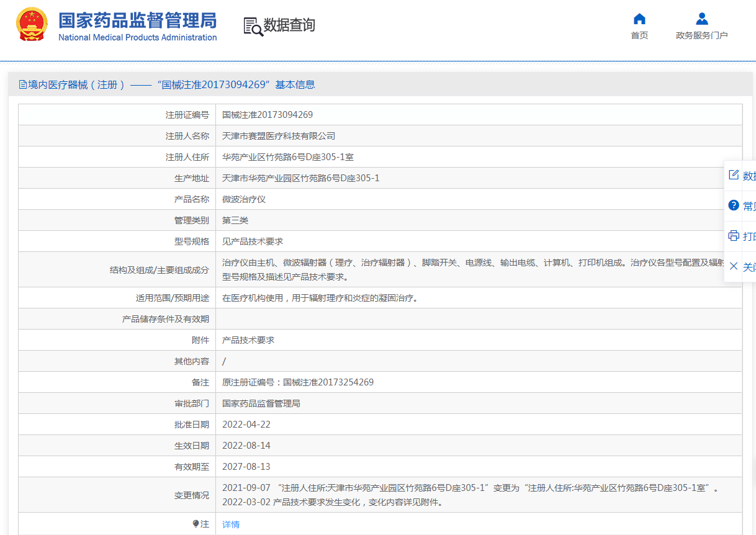The height and width of the screenshot is (535, 756).
Task: Click the 注册人名称 row label
Action: click(x=187, y=136)
